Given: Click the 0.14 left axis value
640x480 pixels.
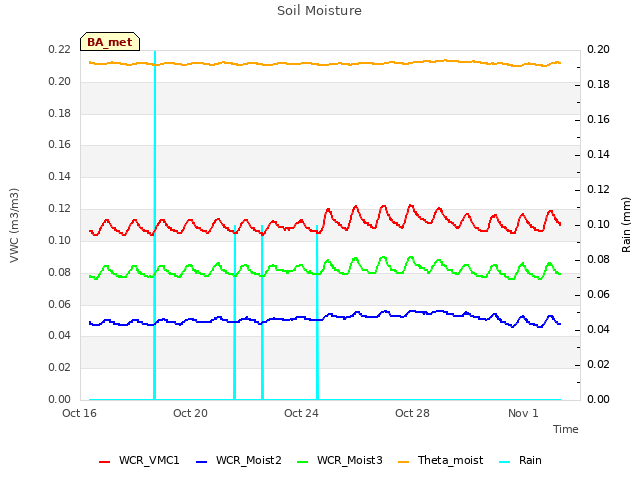Looking at the screenshot, I should pyautogui.click(x=60, y=176).
